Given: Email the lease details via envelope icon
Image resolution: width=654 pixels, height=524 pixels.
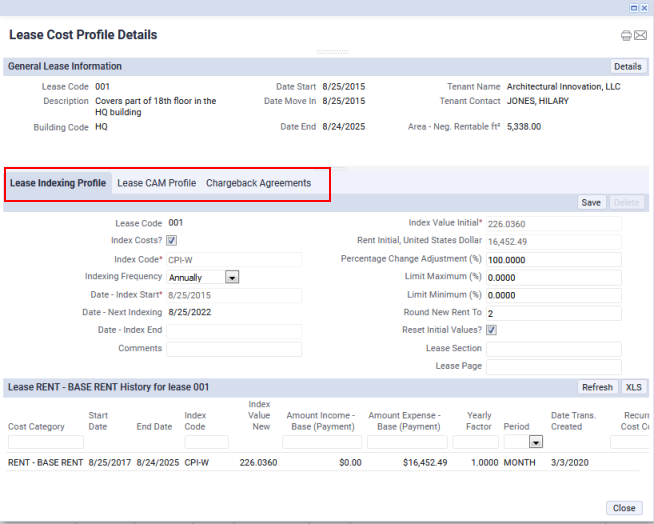Looking at the screenshot, I should click(640, 35).
